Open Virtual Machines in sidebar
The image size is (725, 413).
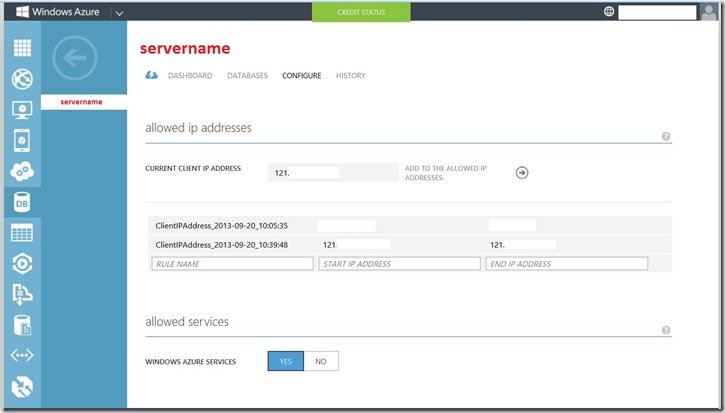coord(21,109)
